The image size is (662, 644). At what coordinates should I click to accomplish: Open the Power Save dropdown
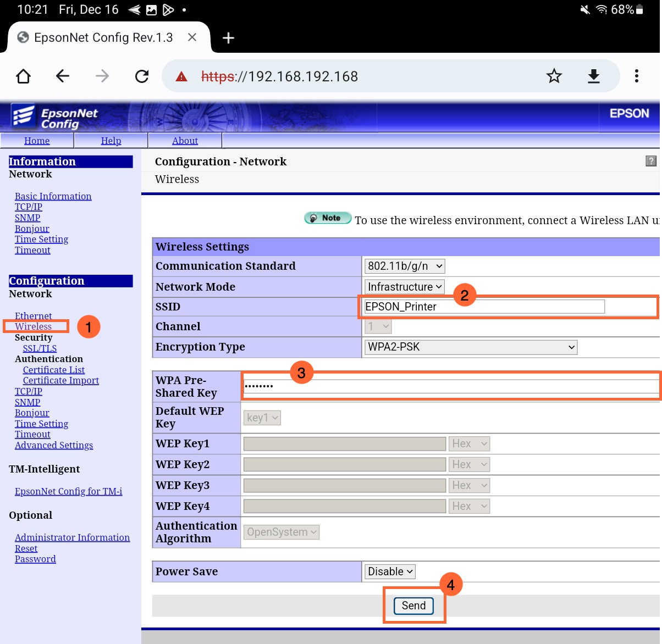click(x=390, y=571)
